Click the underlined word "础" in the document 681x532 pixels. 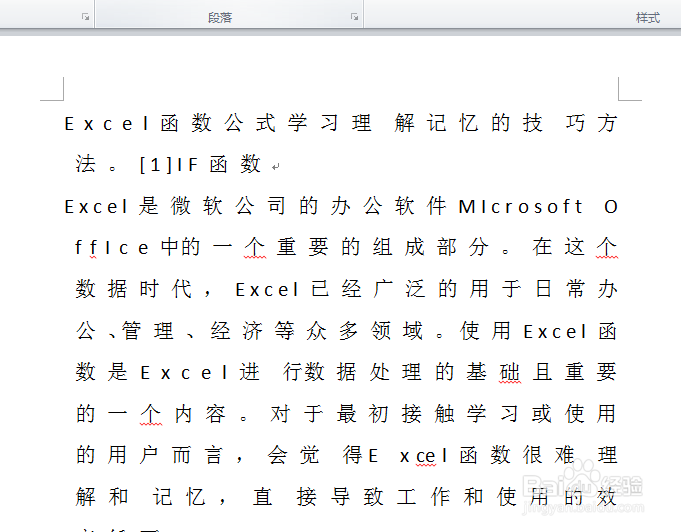tap(510, 373)
